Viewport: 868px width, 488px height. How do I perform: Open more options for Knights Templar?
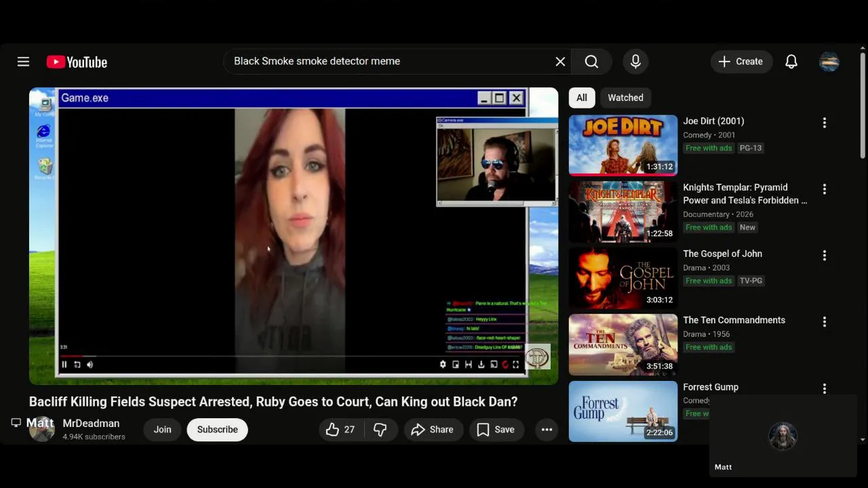point(825,189)
